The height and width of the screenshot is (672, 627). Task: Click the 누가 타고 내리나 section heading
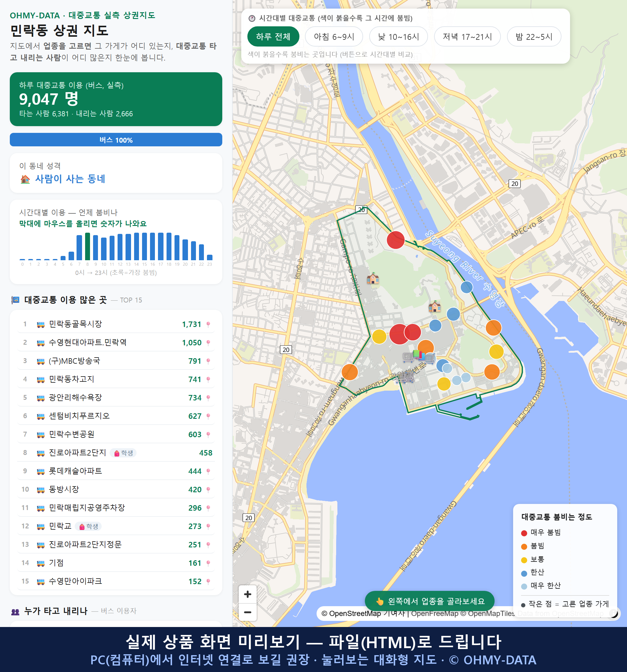[56, 611]
